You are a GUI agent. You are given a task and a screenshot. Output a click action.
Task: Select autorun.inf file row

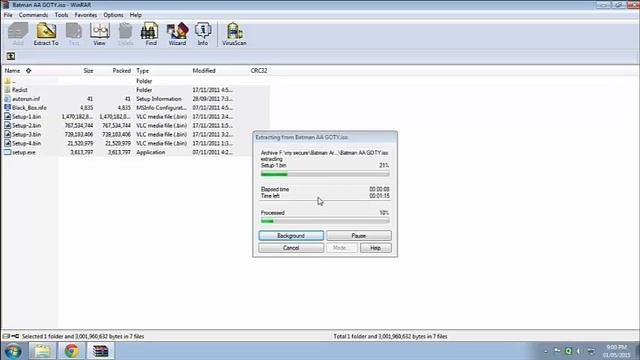[136, 99]
